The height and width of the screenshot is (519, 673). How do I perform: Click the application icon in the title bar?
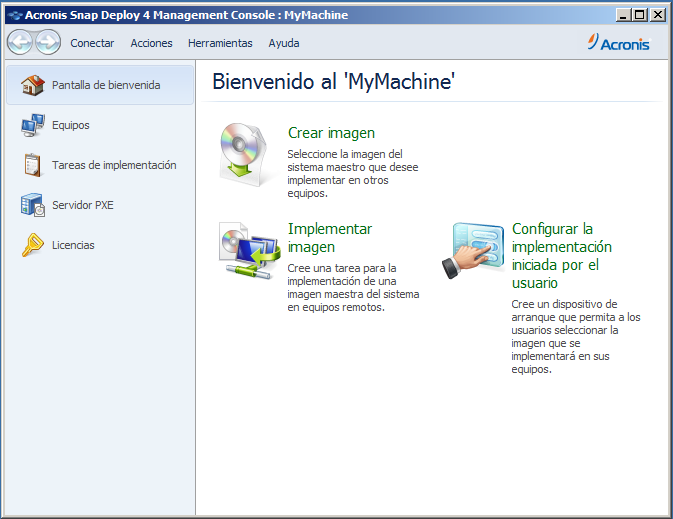tap(15, 15)
